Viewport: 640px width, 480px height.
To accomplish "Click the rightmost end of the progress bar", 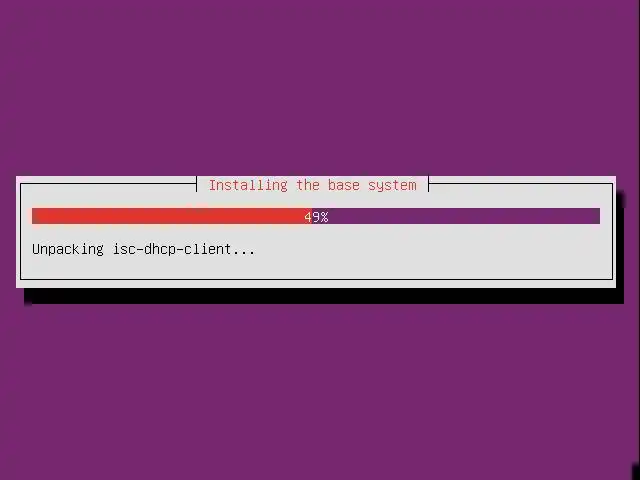I will (x=597, y=216).
